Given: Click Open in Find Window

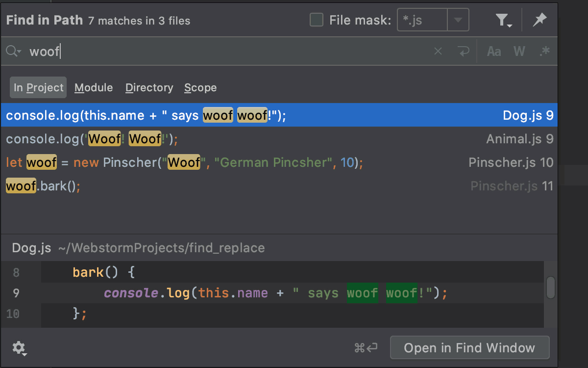Looking at the screenshot, I should 469,348.
